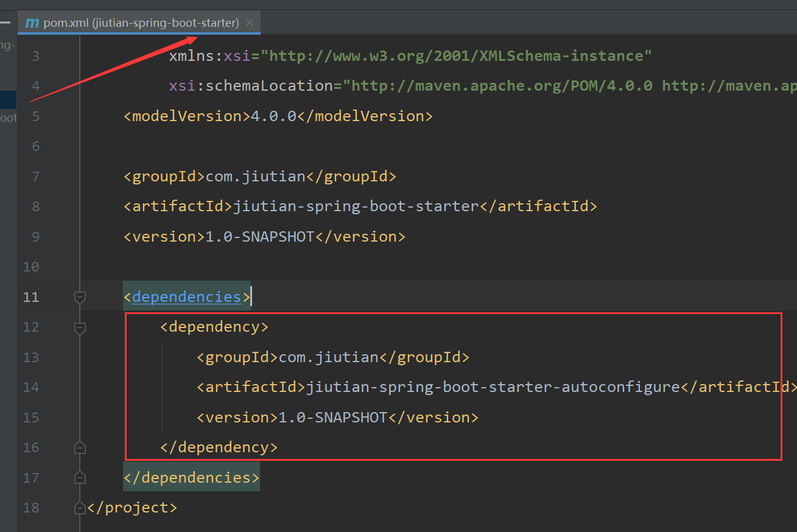Select the pom.xml (jiutian-spring-boot-starter) tab
Screen dimensions: 797x532
coord(141,23)
